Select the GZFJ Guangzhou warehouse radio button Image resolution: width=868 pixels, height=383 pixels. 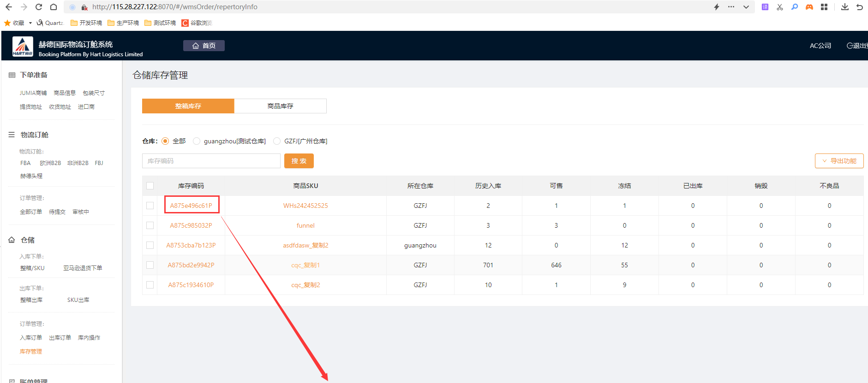click(x=277, y=141)
